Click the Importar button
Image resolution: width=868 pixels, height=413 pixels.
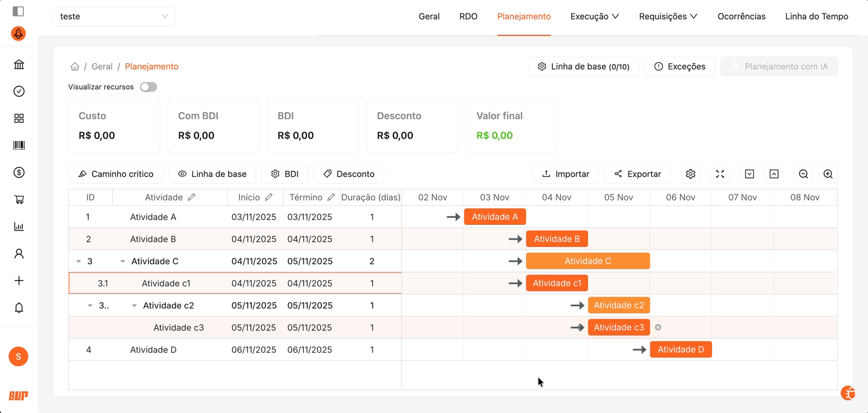point(565,174)
